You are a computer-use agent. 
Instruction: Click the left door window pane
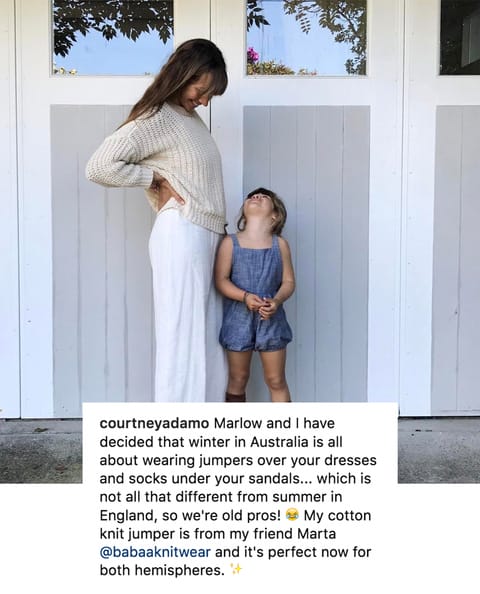113,37
